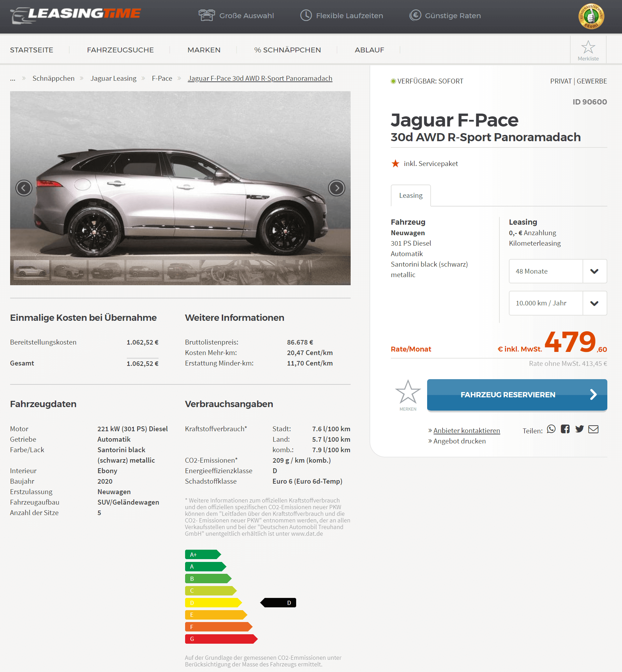Go to STARTSEITE
This screenshot has width=622, height=672.
click(x=31, y=50)
